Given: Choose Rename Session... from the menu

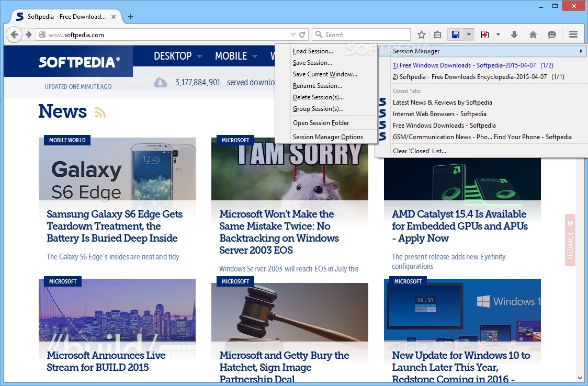Looking at the screenshot, I should pos(326,86).
